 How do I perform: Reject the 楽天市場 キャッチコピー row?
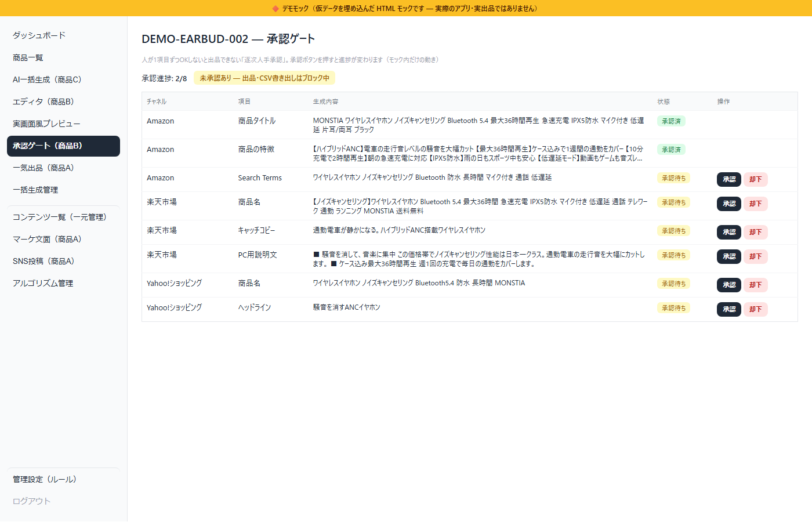tap(755, 232)
